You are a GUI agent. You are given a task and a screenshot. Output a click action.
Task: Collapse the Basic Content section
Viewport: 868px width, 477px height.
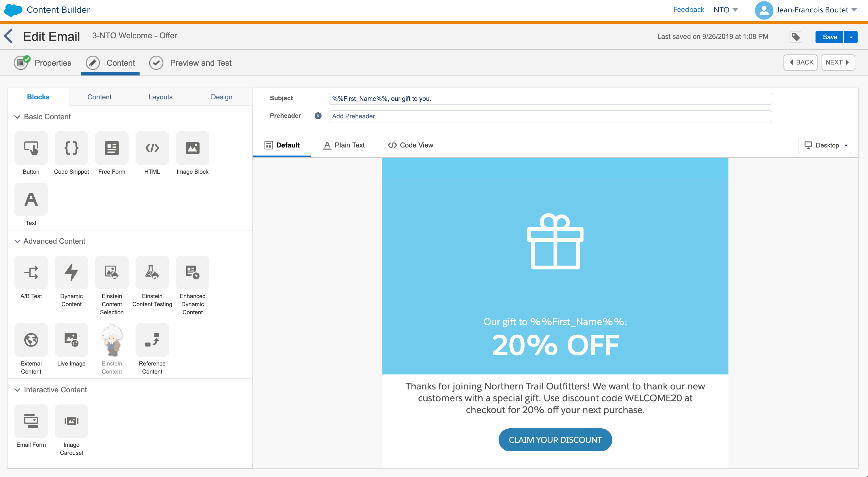tap(18, 117)
